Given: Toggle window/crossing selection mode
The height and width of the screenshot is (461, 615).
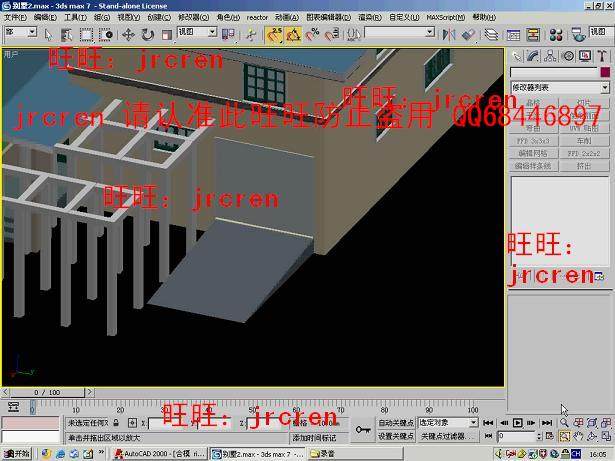Looking at the screenshot, I should pyautogui.click(x=106, y=35).
